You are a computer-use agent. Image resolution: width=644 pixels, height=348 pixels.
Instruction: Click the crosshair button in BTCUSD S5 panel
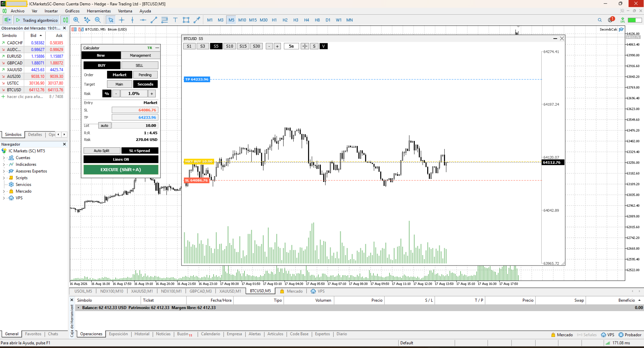pyautogui.click(x=305, y=46)
